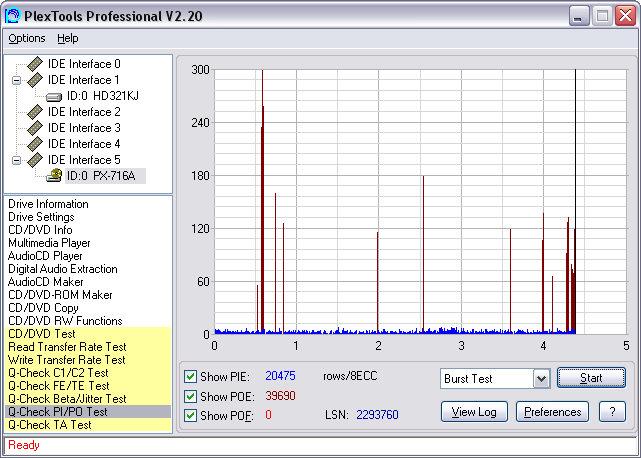Open CD/DVD Copy function

(x=43, y=308)
